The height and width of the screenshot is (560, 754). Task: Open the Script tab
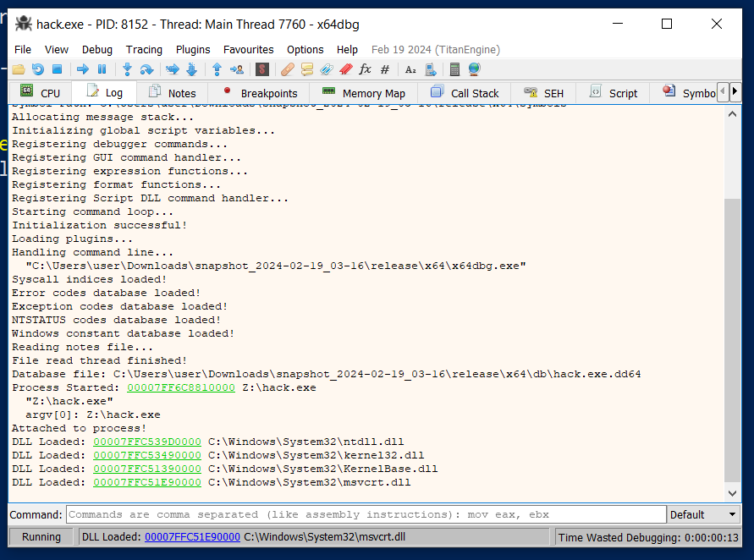point(614,93)
